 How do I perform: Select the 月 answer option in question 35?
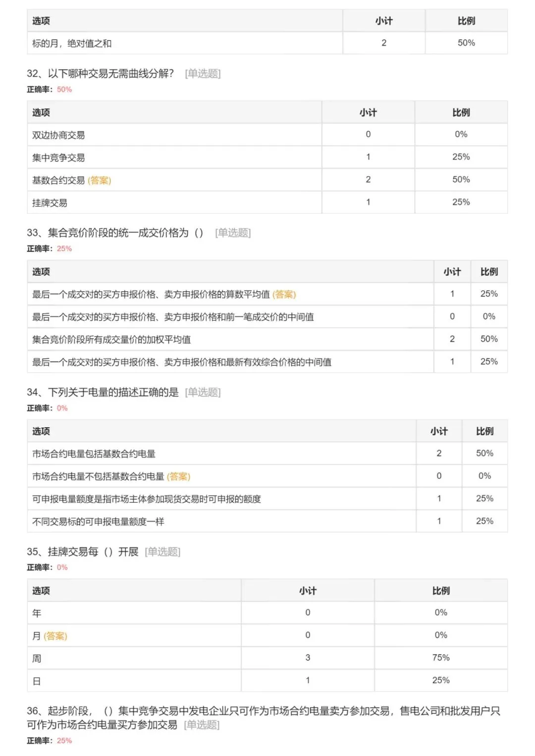click(267, 636)
